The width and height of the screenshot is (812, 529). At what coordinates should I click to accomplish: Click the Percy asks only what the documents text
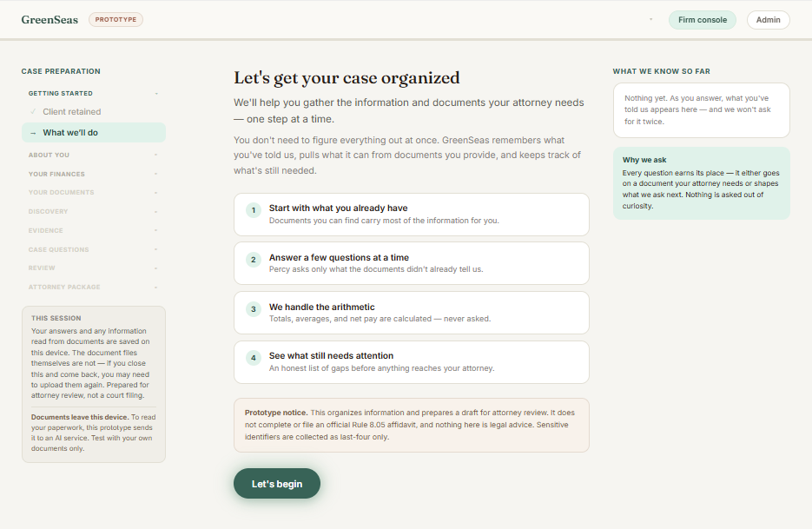point(376,269)
